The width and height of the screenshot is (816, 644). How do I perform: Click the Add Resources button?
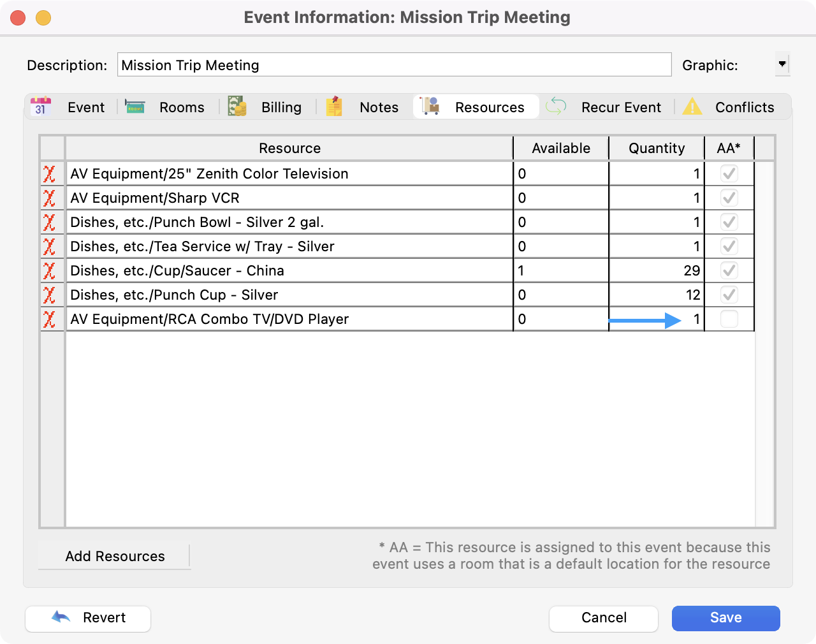point(115,556)
